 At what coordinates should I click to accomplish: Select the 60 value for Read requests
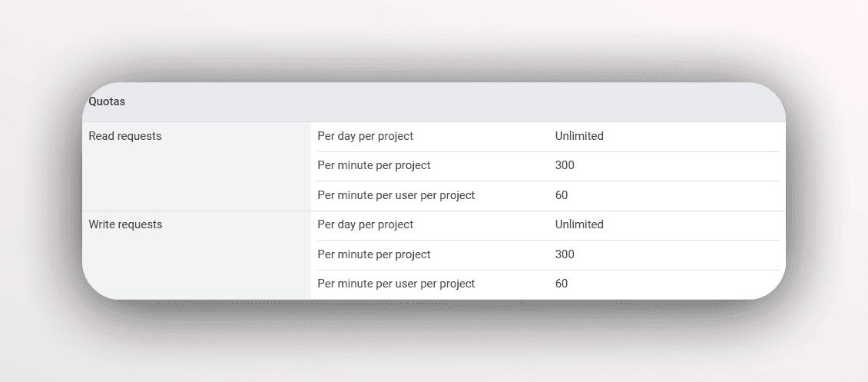(x=562, y=195)
